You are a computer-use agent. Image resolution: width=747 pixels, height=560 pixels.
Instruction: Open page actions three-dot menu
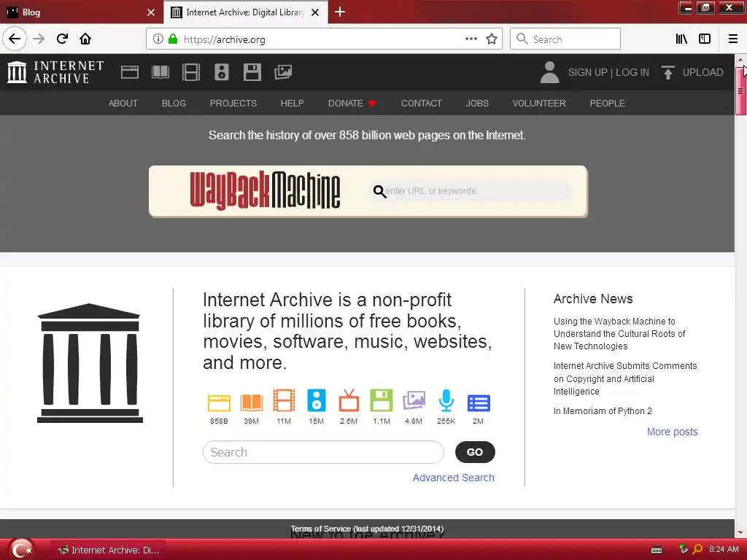[471, 39]
